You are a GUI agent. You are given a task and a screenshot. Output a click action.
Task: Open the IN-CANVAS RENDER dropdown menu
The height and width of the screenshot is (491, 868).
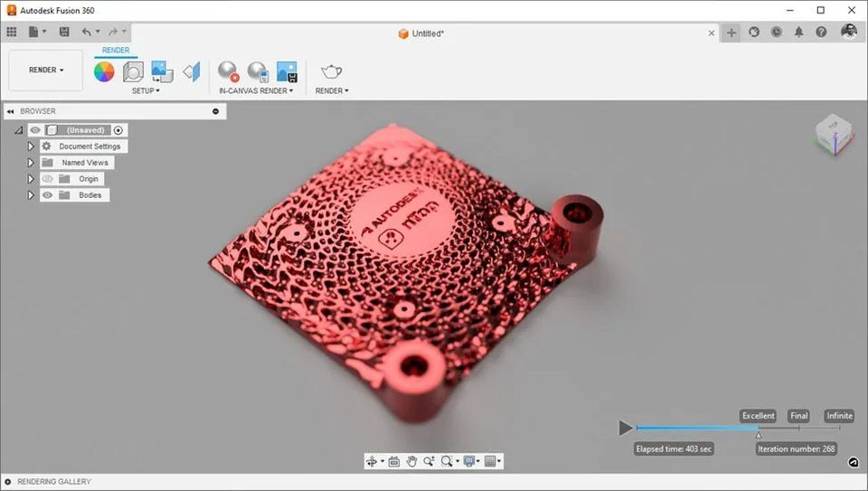256,90
